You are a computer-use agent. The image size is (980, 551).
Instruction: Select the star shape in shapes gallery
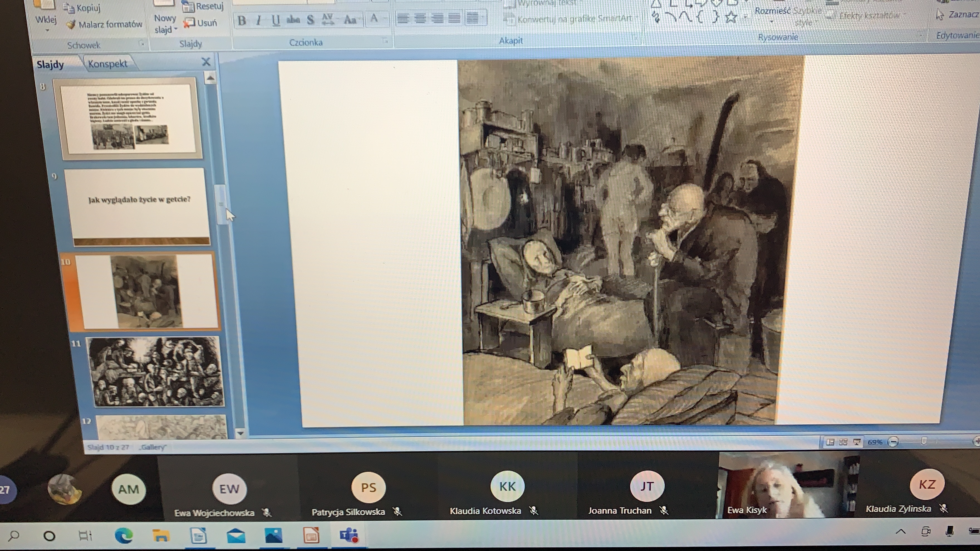pyautogui.click(x=731, y=18)
